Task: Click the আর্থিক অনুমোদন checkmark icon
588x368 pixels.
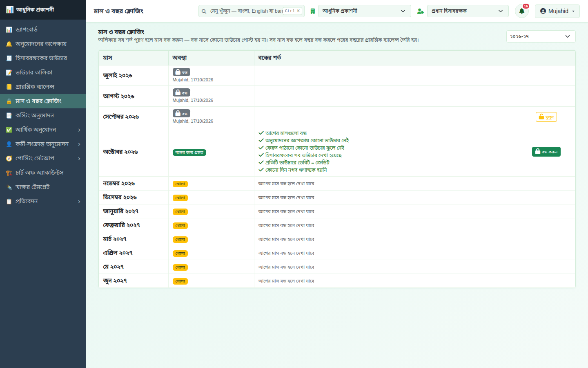Action: pyautogui.click(x=9, y=130)
